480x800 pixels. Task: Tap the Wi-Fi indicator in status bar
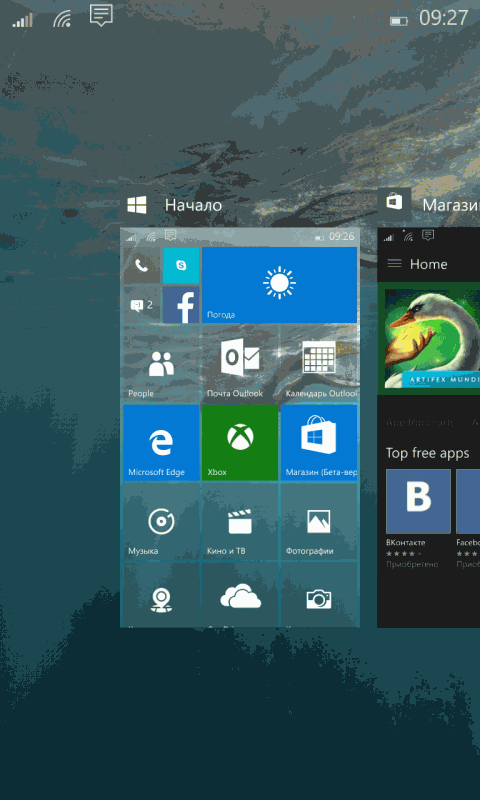[x=62, y=19]
